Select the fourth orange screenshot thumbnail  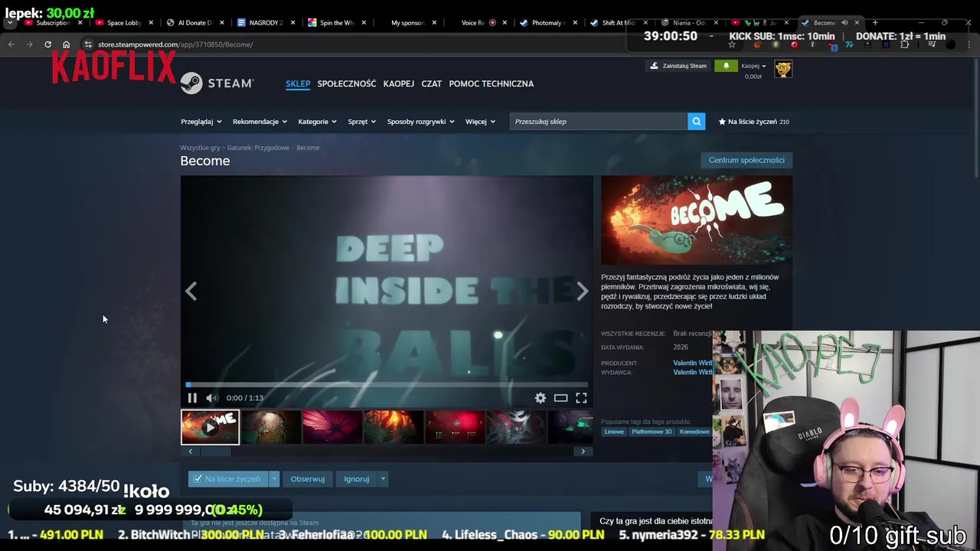tap(394, 427)
